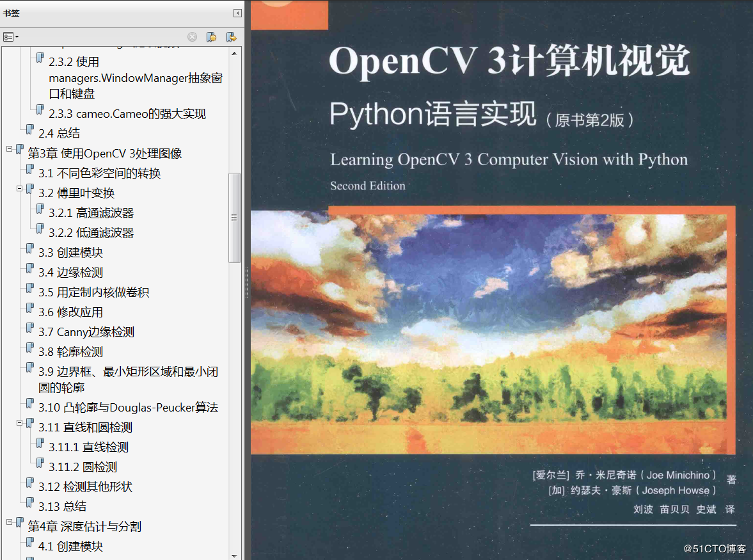Go to bookmark 3.8 轮廓检测
The height and width of the screenshot is (560, 753).
[70, 351]
